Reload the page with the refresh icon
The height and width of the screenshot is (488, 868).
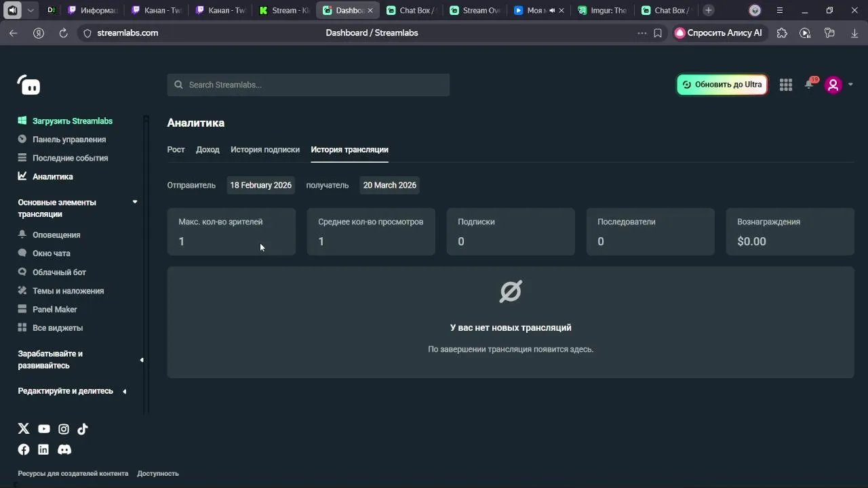tap(63, 33)
